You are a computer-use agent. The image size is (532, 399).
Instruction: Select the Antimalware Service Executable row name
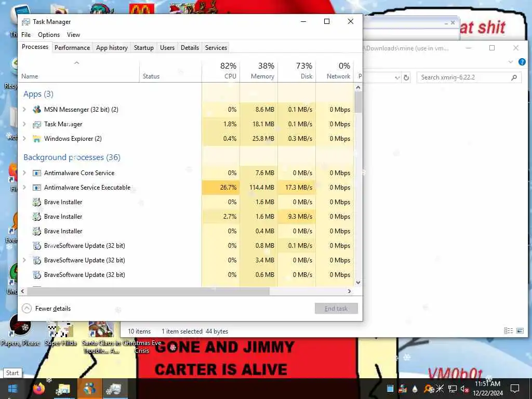tap(87, 188)
